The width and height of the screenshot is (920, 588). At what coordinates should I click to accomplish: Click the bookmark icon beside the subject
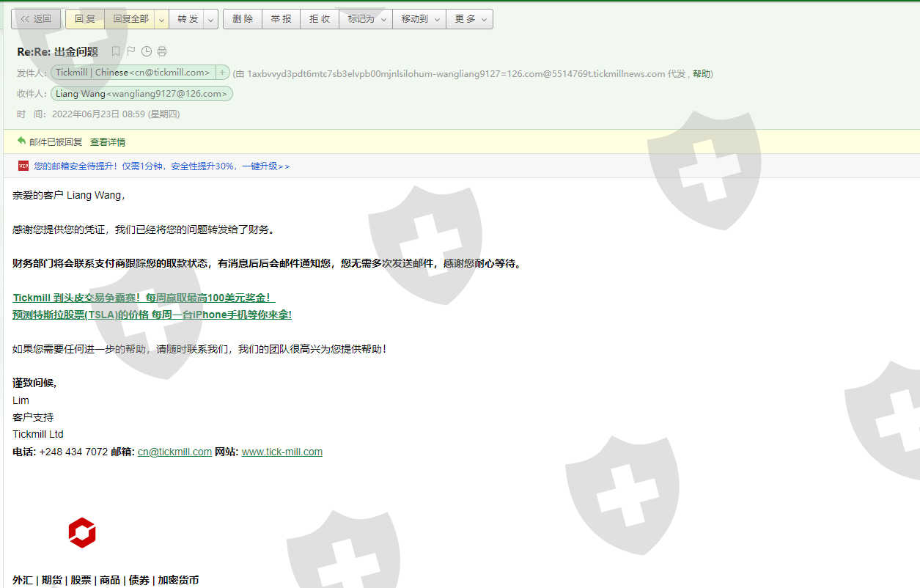pyautogui.click(x=115, y=51)
